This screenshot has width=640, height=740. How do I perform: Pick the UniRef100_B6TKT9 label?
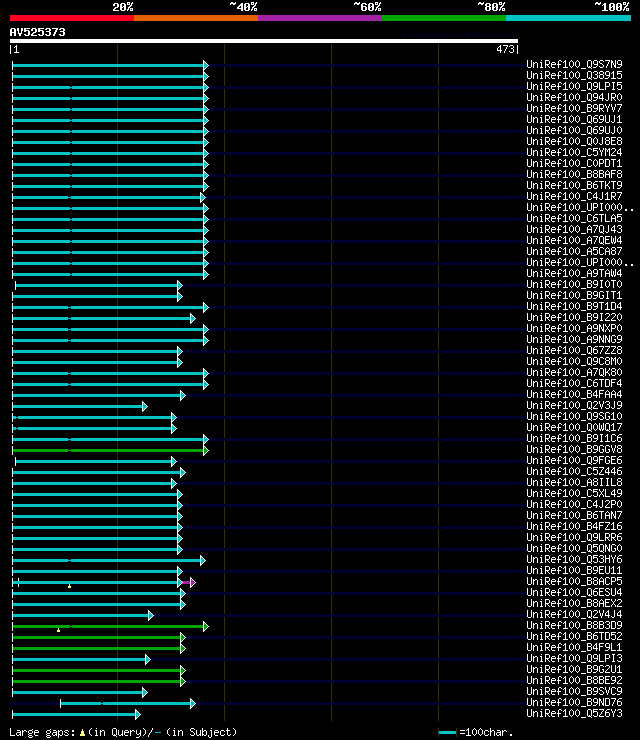point(574,185)
